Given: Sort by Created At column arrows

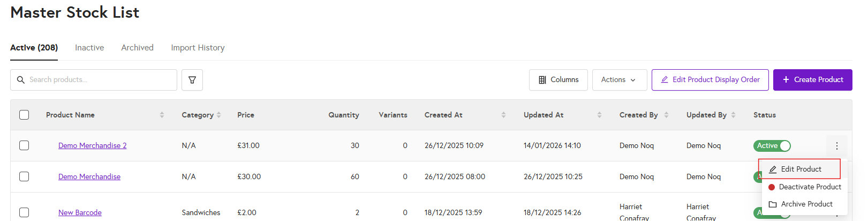Looking at the screenshot, I should click(503, 115).
